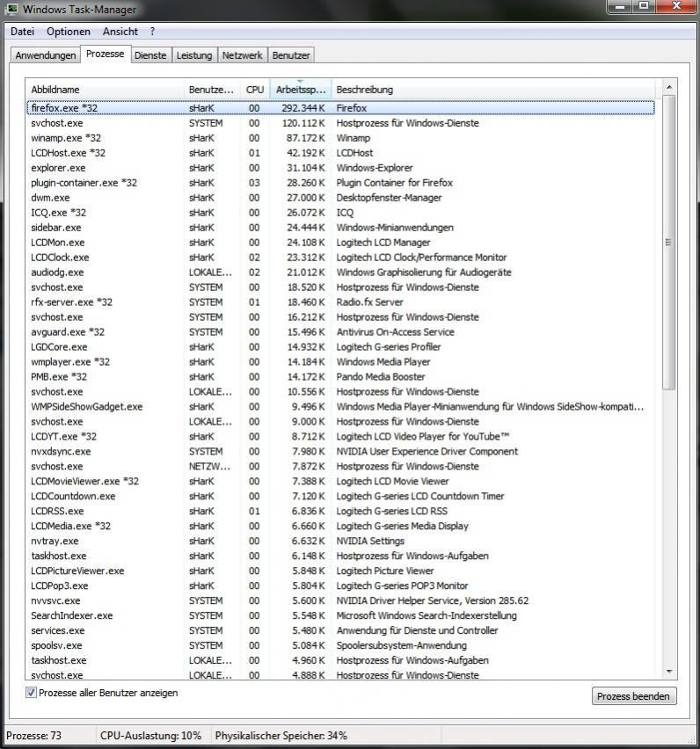
Task: Select the ICQ.exe *32 process
Action: pyautogui.click(x=340, y=213)
